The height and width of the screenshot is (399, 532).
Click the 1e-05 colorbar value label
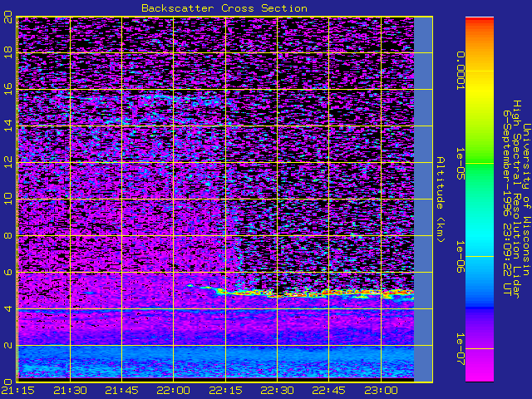pyautogui.click(x=461, y=164)
